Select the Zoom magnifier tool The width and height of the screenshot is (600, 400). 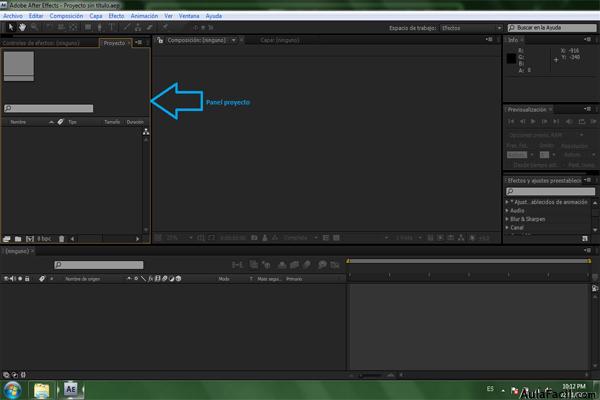(34, 27)
